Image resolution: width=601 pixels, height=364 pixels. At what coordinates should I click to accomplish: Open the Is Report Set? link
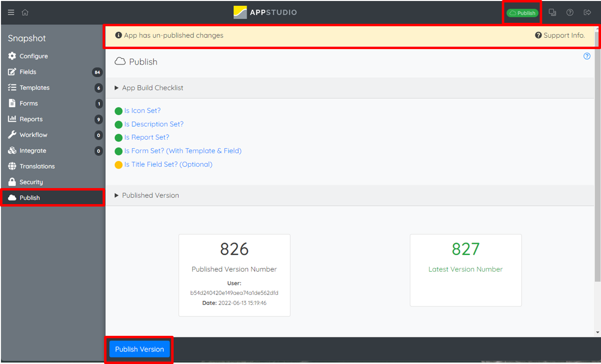pos(147,138)
